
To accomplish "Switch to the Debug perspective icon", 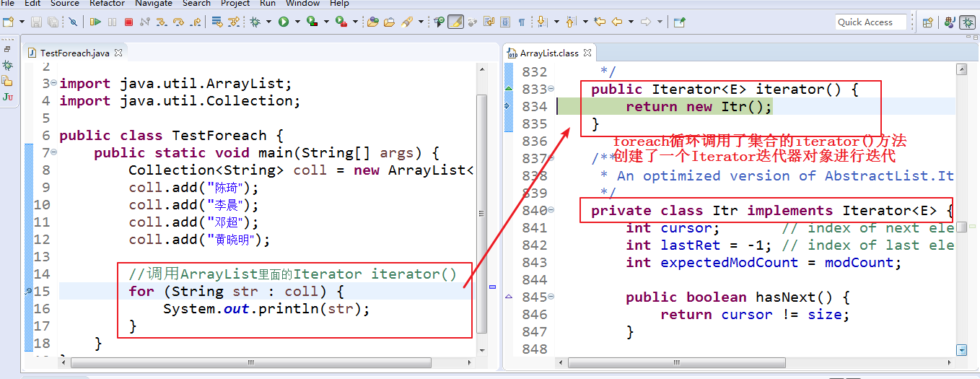I will click(968, 22).
